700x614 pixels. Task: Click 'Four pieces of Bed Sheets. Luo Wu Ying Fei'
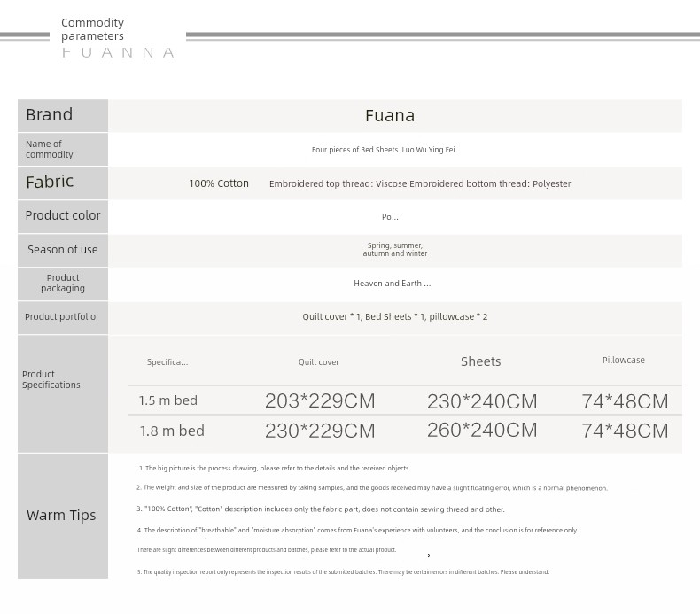(383, 150)
